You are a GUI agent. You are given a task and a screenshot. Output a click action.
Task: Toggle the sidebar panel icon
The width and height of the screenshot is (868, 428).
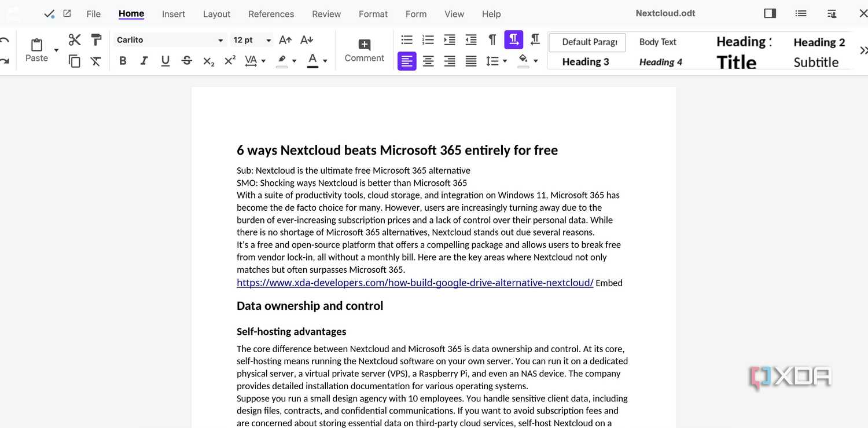[770, 13]
